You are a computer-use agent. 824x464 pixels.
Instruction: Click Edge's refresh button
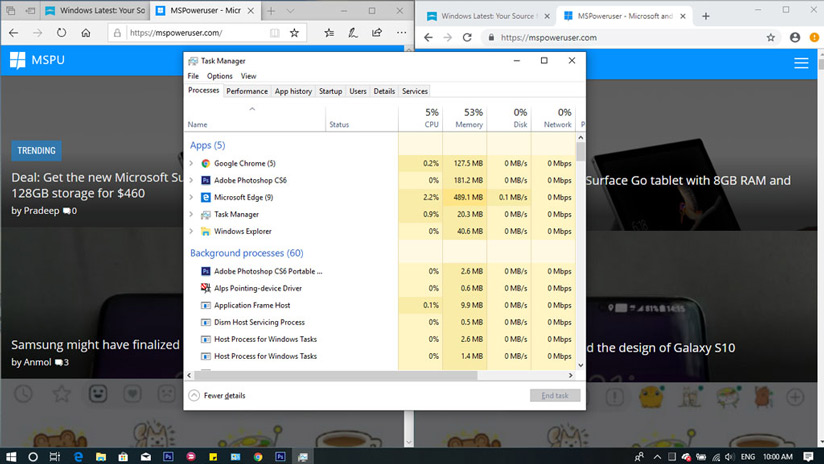[x=61, y=33]
